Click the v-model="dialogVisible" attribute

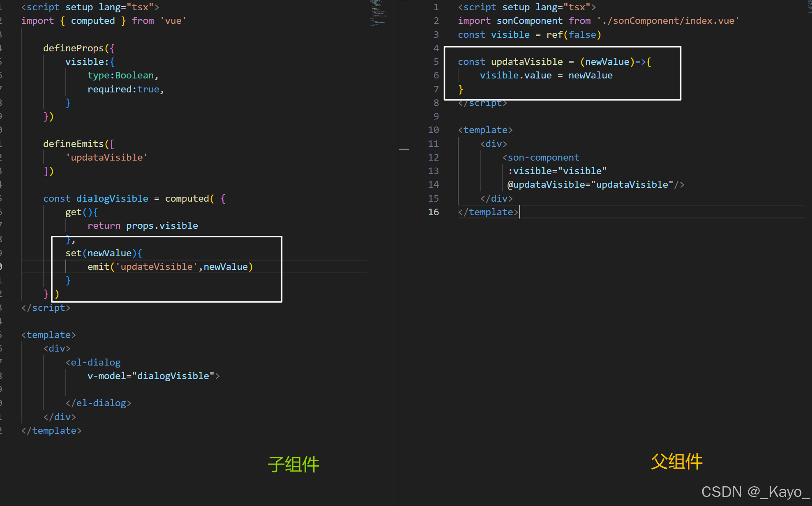(151, 376)
